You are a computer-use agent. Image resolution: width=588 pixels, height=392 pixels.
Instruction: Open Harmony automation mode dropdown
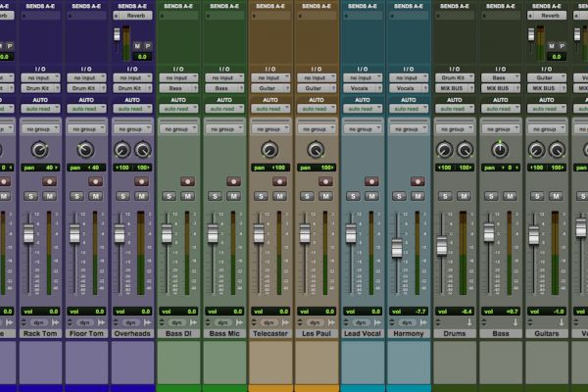pyautogui.click(x=409, y=109)
